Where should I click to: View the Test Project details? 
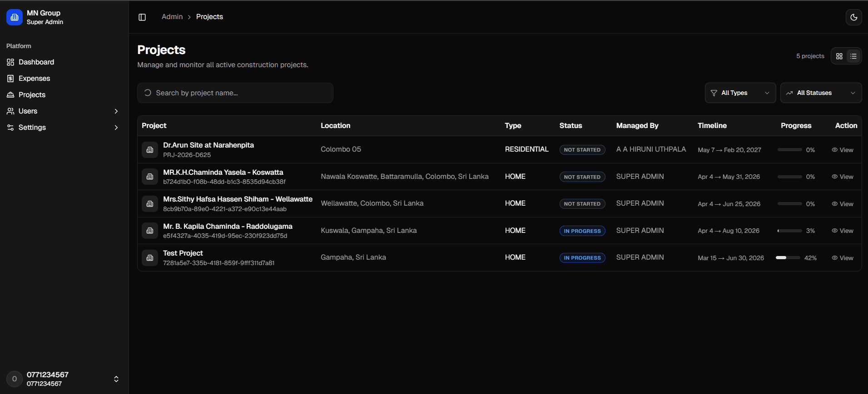click(843, 258)
